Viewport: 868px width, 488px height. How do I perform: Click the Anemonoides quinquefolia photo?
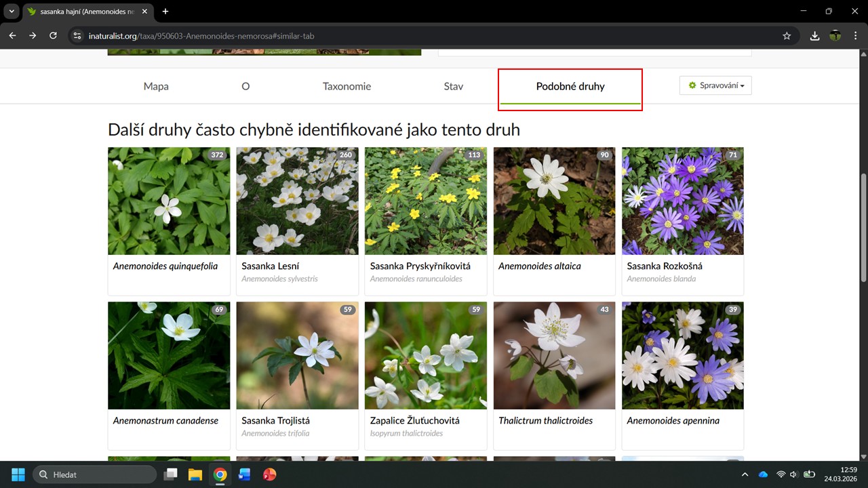coord(169,201)
